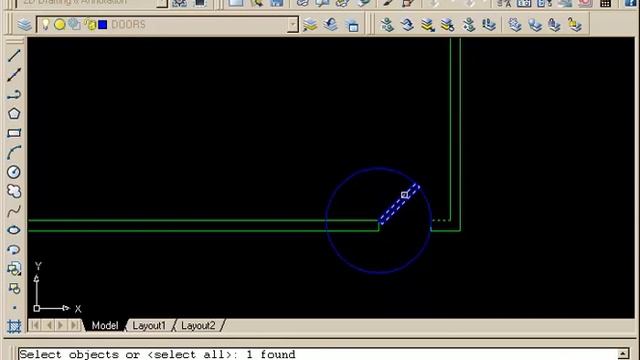Click the Layer Freeze icon
This screenshot has width=640, height=360.
coord(515,25)
